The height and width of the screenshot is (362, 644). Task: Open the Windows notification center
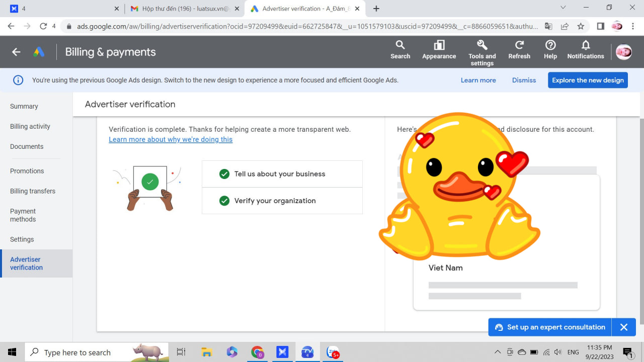pyautogui.click(x=628, y=352)
